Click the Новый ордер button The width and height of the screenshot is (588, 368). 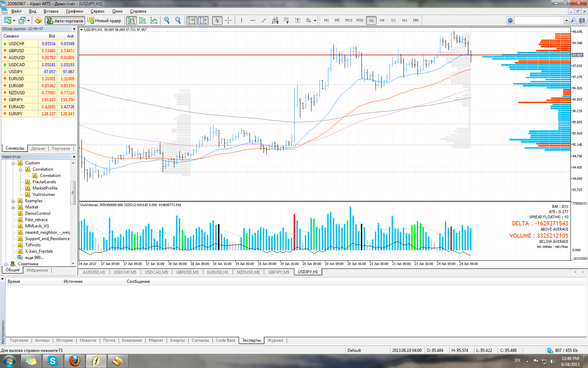tap(104, 20)
